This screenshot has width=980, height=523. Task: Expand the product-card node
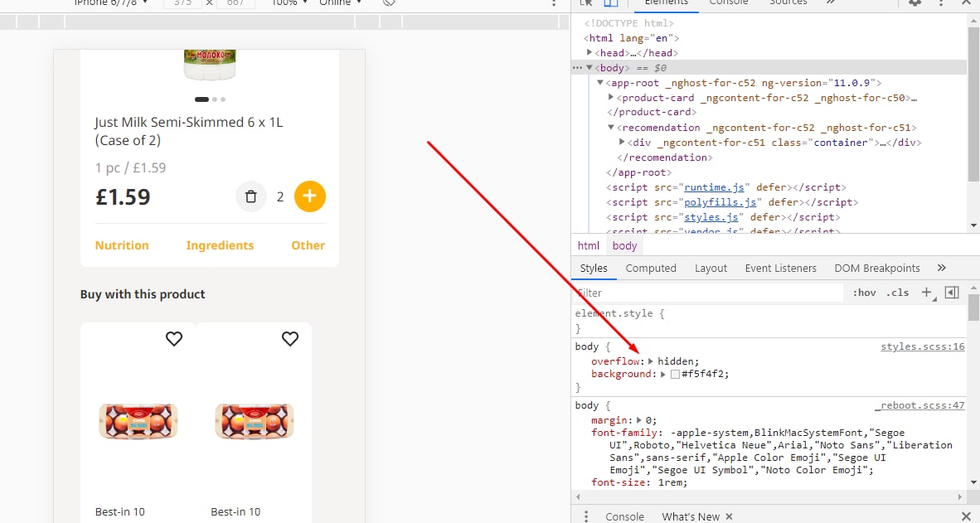(611, 98)
